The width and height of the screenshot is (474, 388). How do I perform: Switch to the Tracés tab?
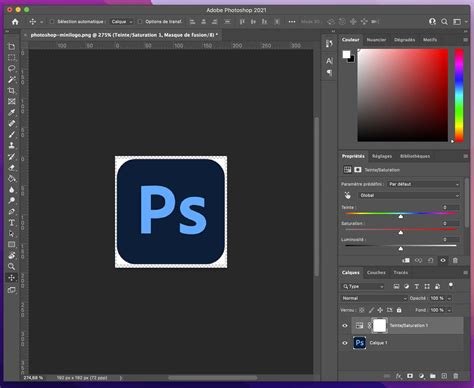(x=401, y=272)
